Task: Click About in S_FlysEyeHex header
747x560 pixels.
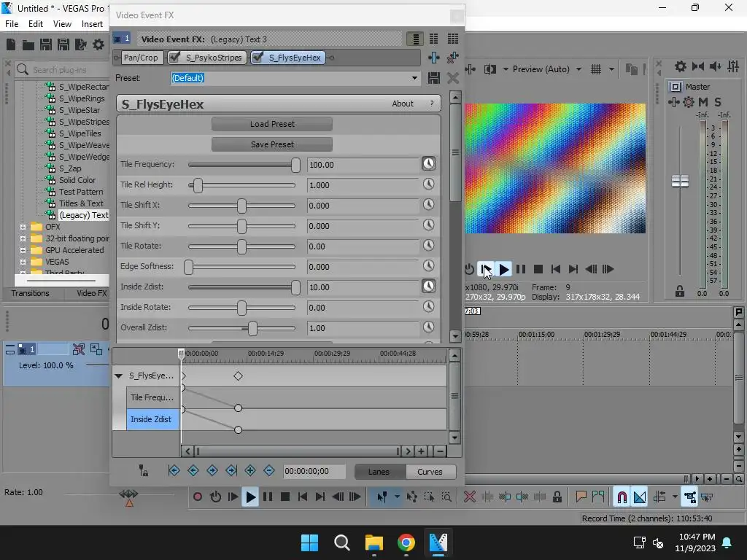Action: click(x=403, y=104)
